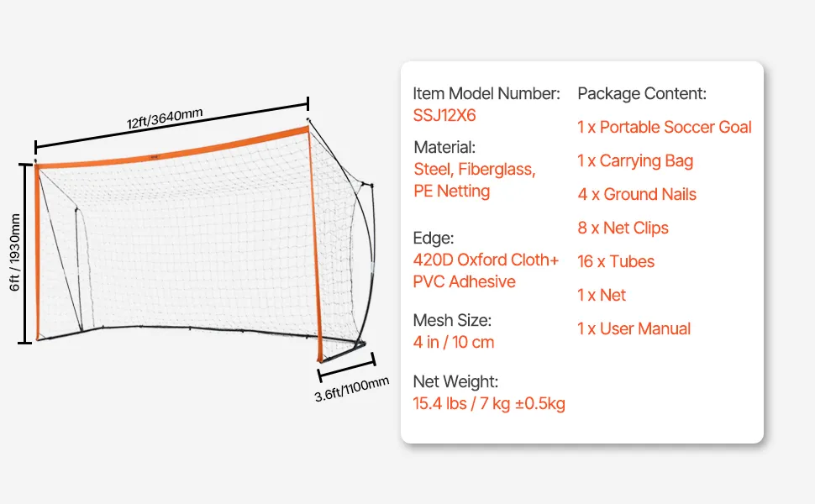Select the 16 x Tubes item

point(616,261)
